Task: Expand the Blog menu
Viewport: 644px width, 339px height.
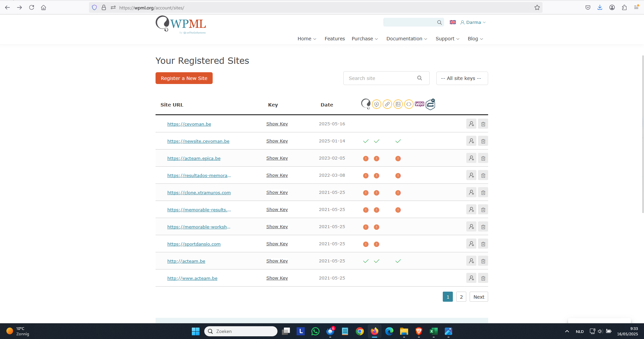Action: point(475,39)
